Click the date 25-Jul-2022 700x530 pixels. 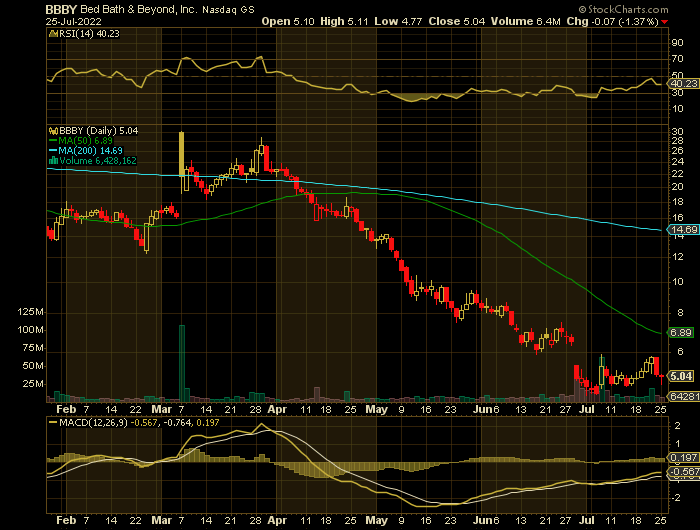(74, 21)
